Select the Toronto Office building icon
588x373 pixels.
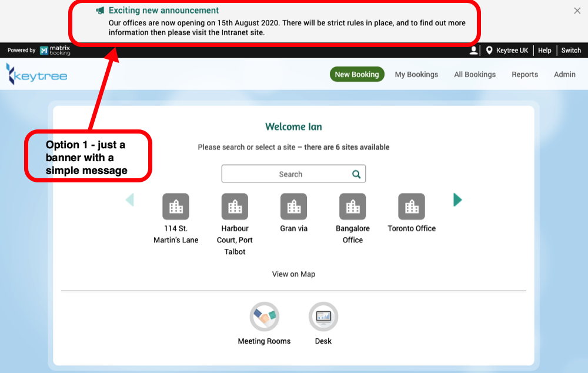click(x=412, y=207)
